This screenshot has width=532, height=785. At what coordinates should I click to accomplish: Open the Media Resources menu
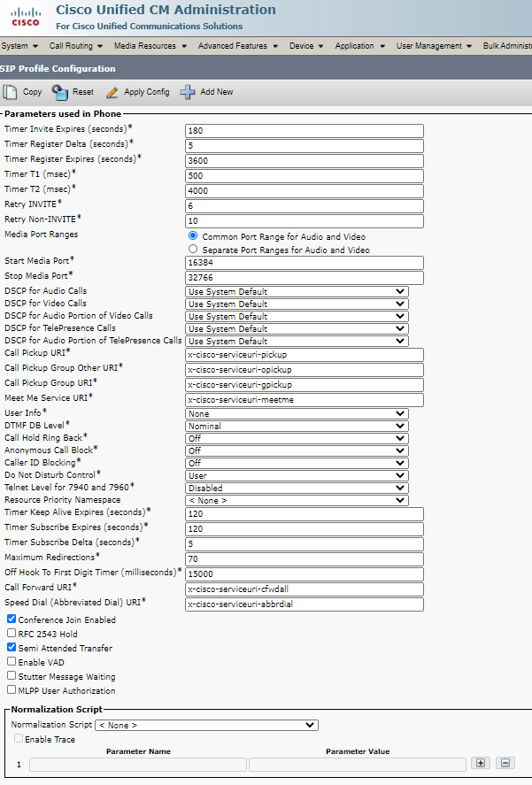pyautogui.click(x=149, y=46)
